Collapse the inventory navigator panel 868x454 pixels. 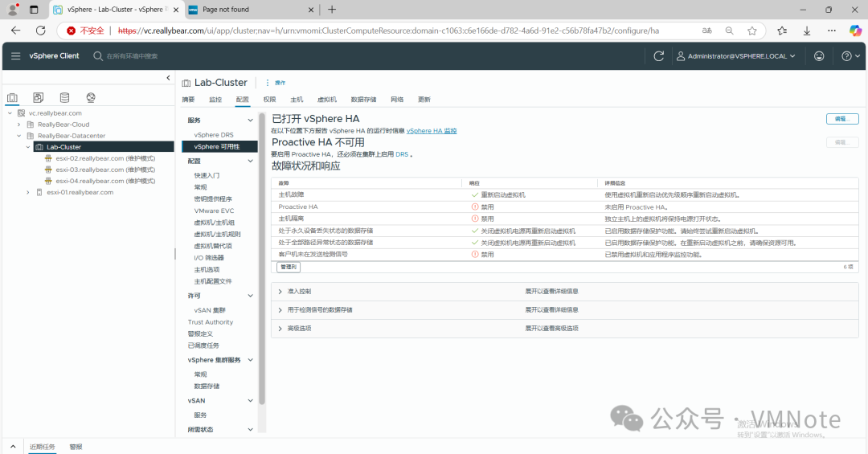(x=168, y=78)
